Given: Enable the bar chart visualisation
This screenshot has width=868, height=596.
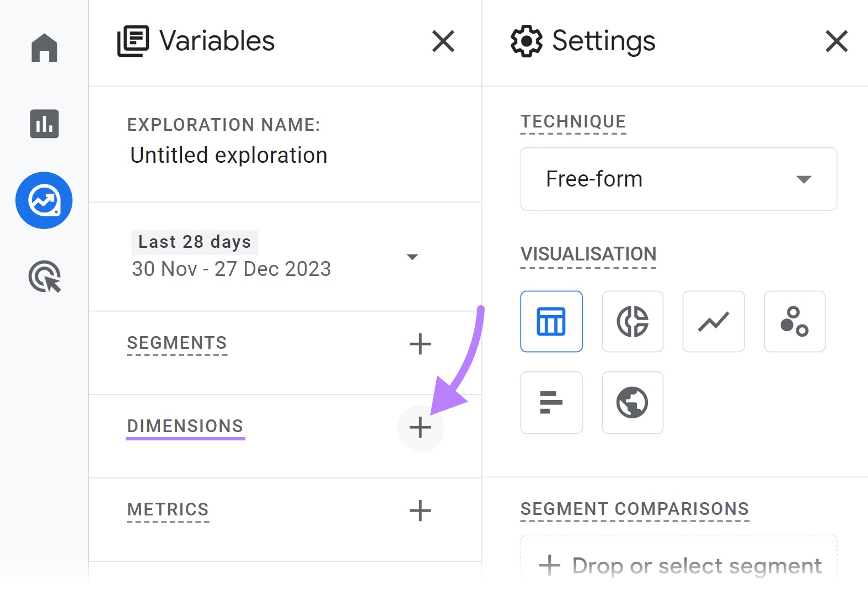Looking at the screenshot, I should coord(551,402).
